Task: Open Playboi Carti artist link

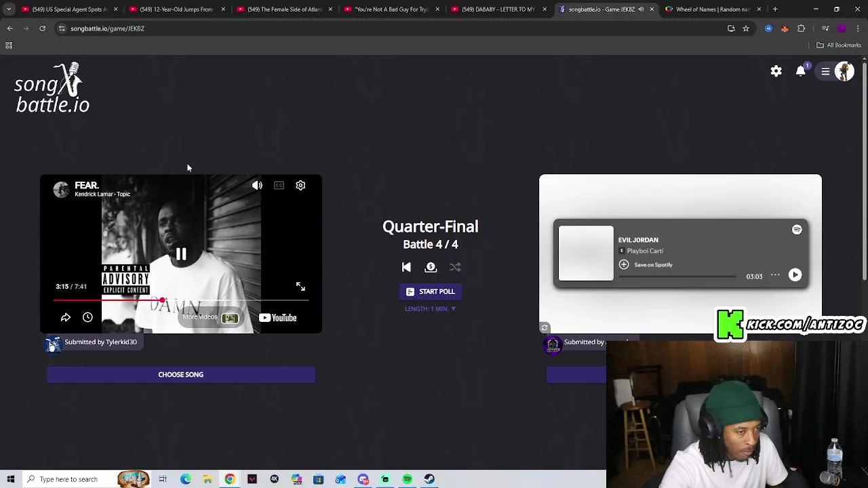Action: (645, 251)
